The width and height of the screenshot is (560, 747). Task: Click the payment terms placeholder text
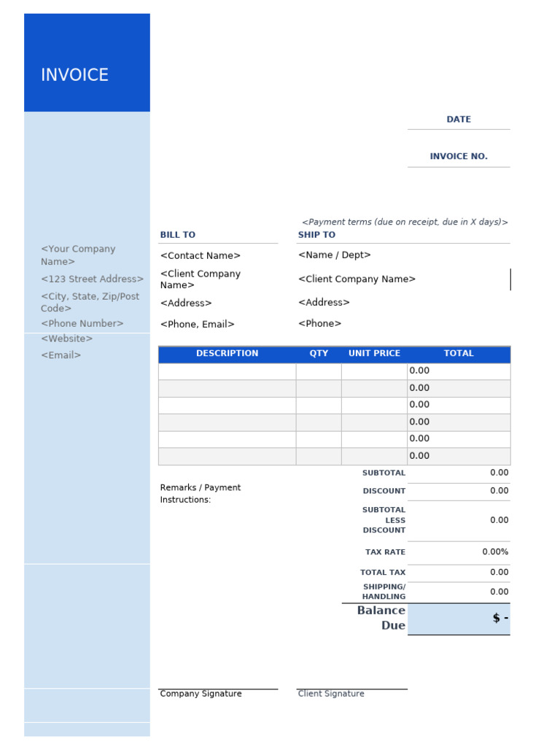(x=405, y=222)
